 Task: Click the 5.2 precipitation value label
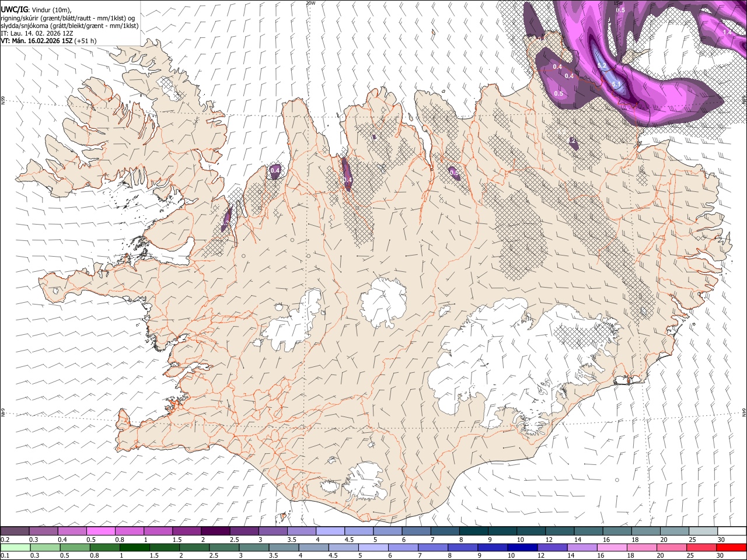pyautogui.click(x=602, y=66)
